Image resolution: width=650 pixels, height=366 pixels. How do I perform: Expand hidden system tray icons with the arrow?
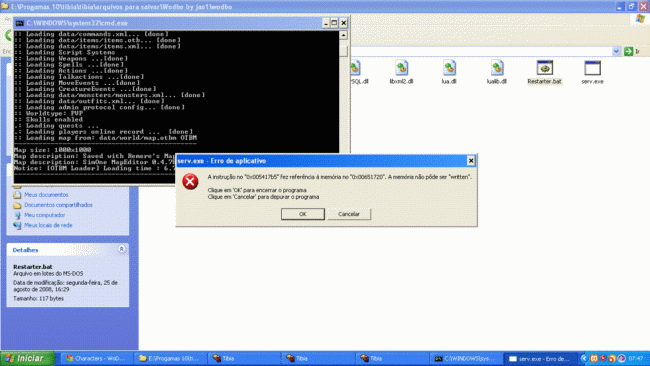[x=585, y=359]
